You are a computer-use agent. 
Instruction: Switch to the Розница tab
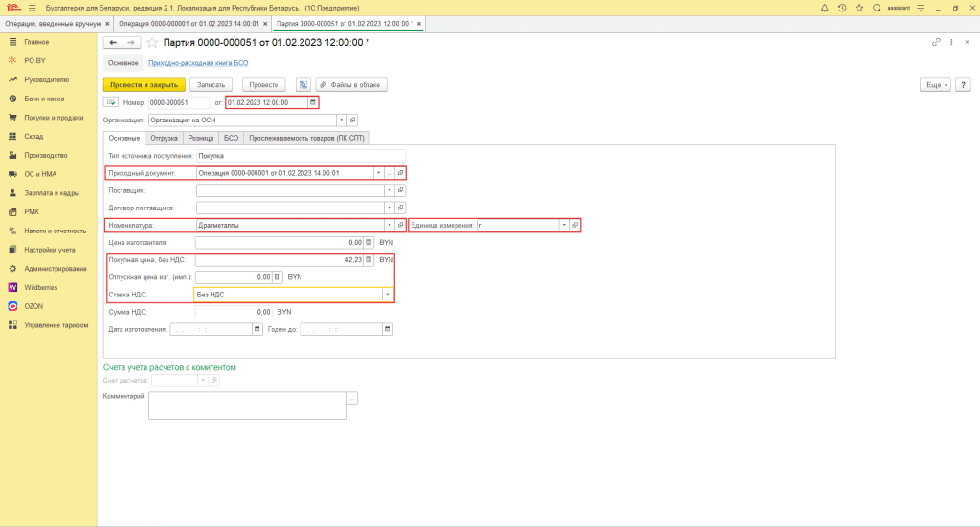click(201, 138)
